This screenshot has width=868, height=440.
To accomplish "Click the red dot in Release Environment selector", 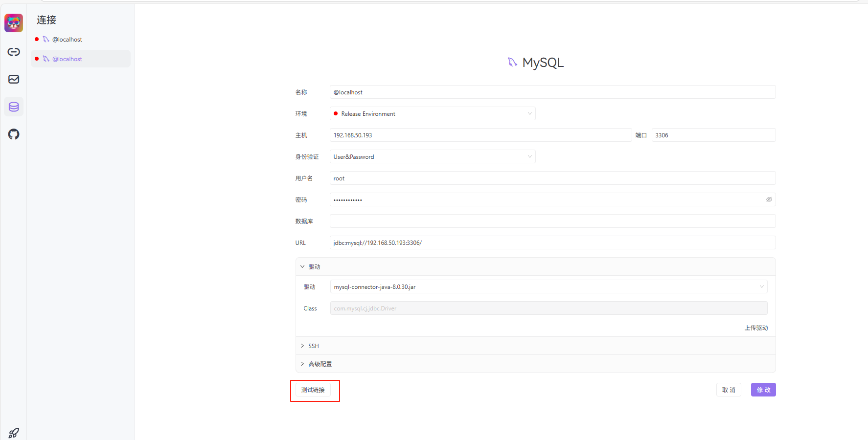I will pyautogui.click(x=336, y=113).
